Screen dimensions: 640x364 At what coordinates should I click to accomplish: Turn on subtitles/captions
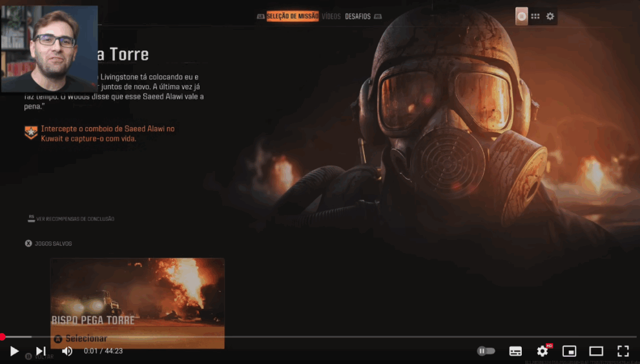(x=515, y=351)
